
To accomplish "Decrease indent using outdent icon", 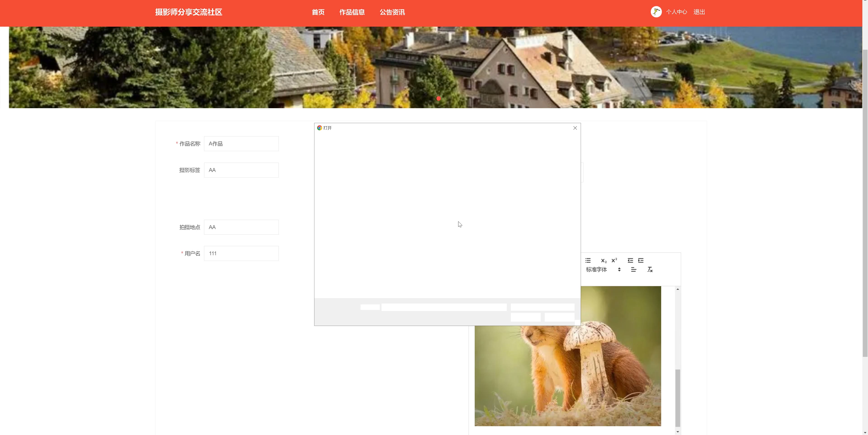I will point(630,260).
